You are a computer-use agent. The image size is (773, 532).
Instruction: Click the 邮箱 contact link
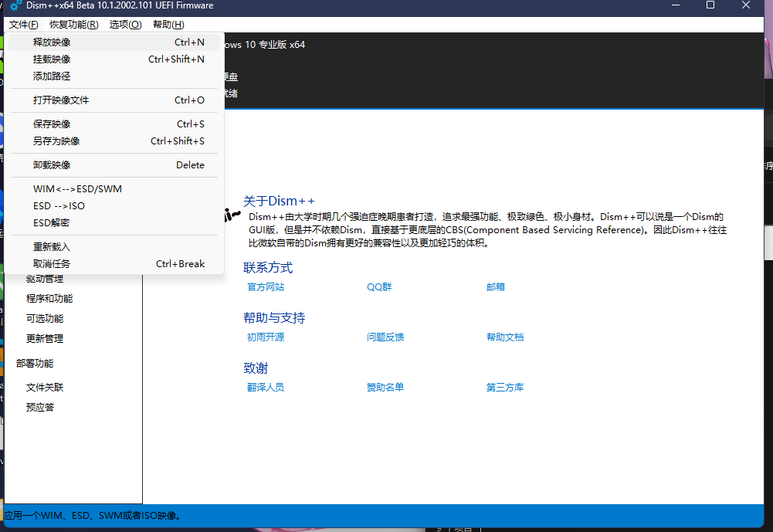click(x=496, y=287)
